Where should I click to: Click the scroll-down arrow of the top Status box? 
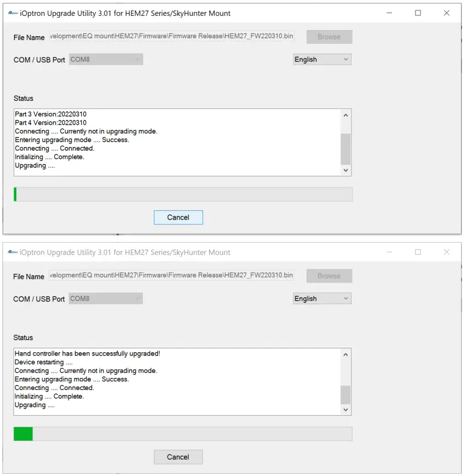pos(345,170)
